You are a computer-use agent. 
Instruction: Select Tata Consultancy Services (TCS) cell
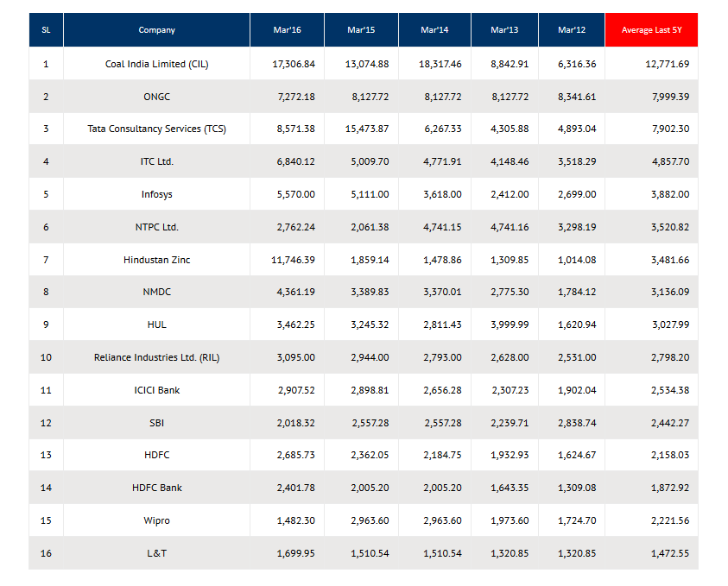[157, 129]
